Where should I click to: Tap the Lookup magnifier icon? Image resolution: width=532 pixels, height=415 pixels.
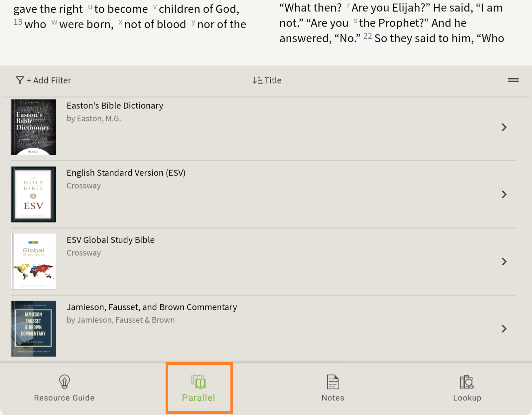[x=467, y=382]
